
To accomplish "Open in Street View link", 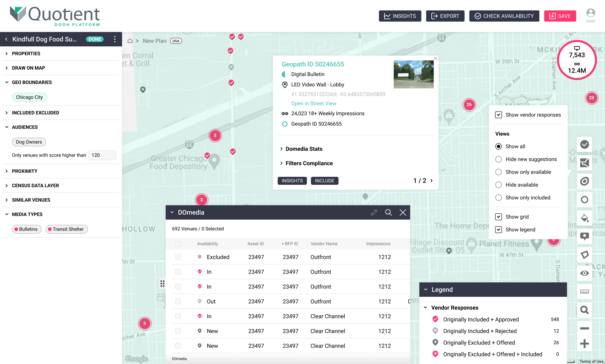I will coord(314,103).
